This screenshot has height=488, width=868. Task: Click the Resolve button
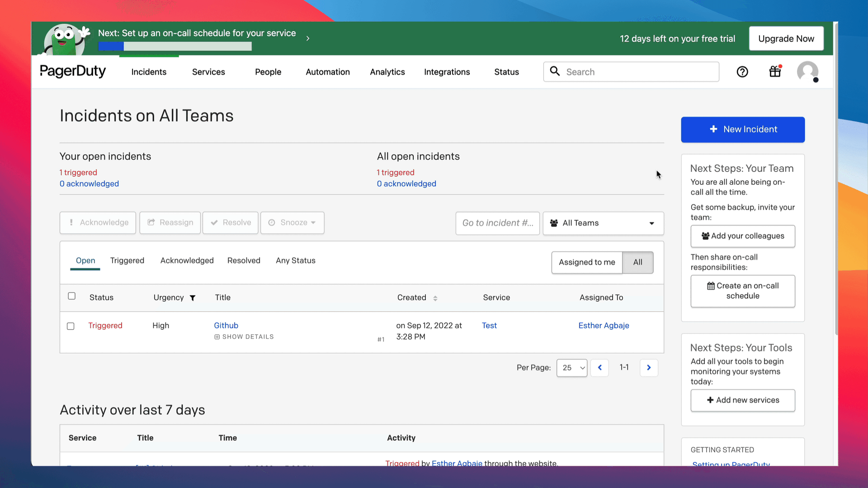click(231, 223)
